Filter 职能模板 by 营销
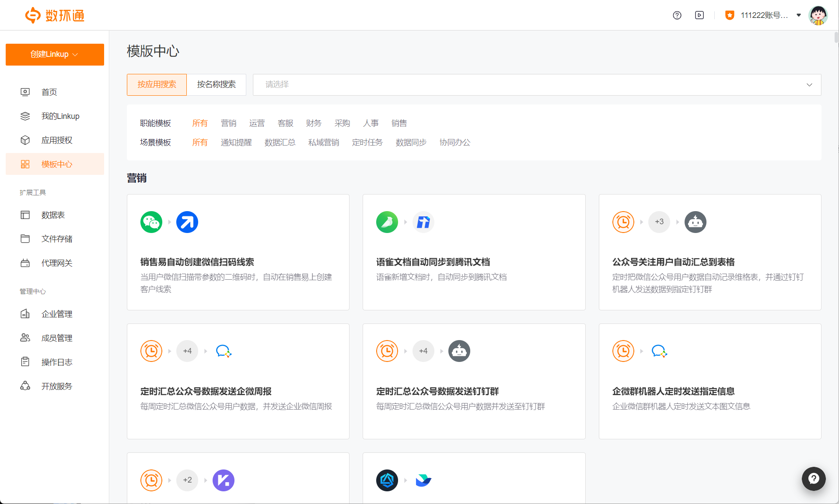 228,123
